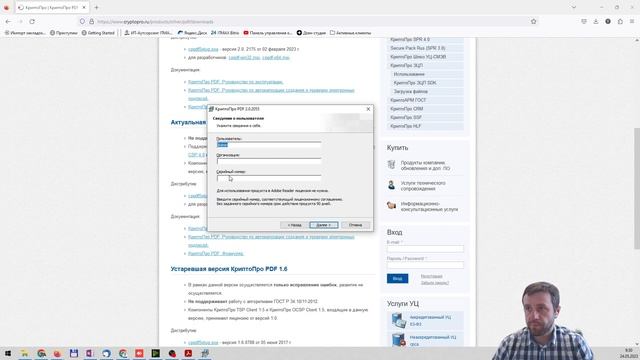Click the taskbar clock
This screenshot has height=360, width=640.
coord(628,353)
